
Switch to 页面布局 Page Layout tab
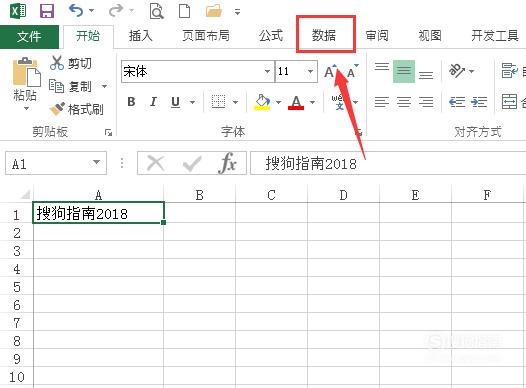point(206,36)
